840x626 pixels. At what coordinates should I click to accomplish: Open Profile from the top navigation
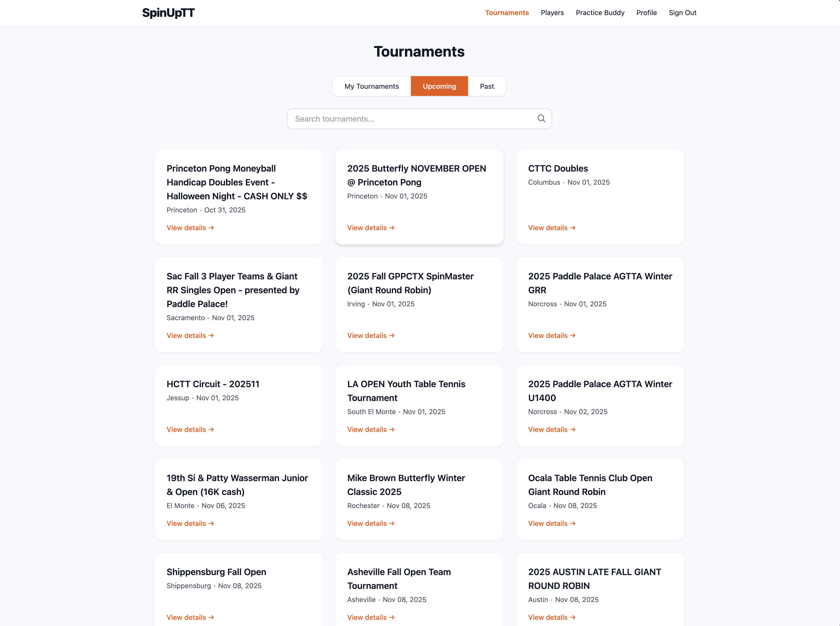click(x=646, y=13)
